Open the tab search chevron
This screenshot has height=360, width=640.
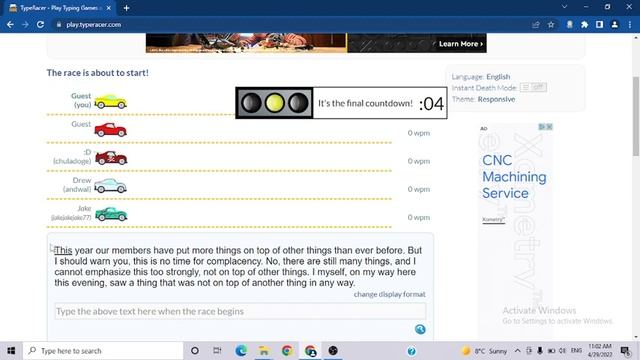[x=564, y=7]
